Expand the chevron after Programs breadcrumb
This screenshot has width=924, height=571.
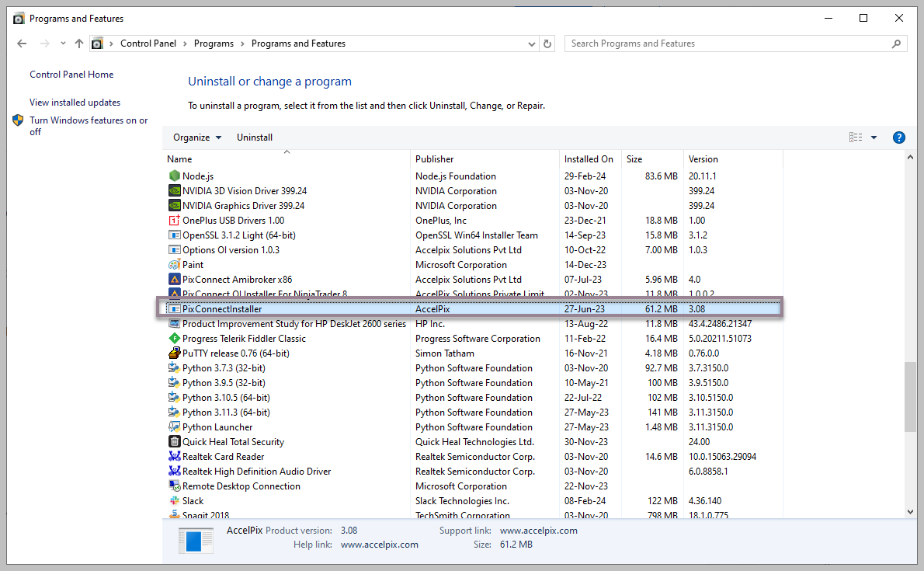[242, 44]
